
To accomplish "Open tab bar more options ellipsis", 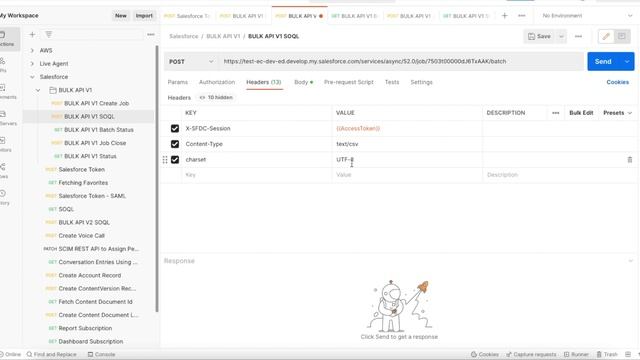I will pyautogui.click(x=522, y=16).
